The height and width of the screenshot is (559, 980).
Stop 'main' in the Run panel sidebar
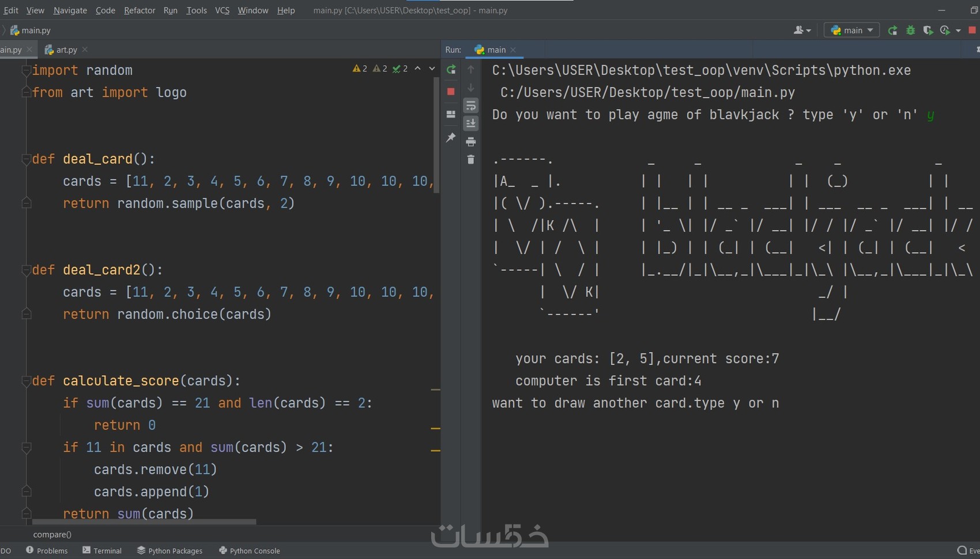pyautogui.click(x=451, y=92)
